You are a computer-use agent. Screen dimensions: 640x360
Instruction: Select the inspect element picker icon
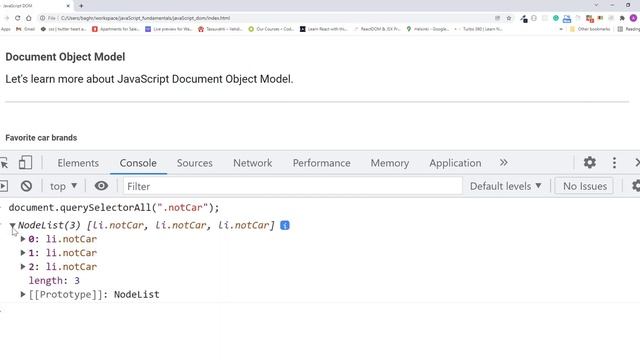[x=4, y=163]
